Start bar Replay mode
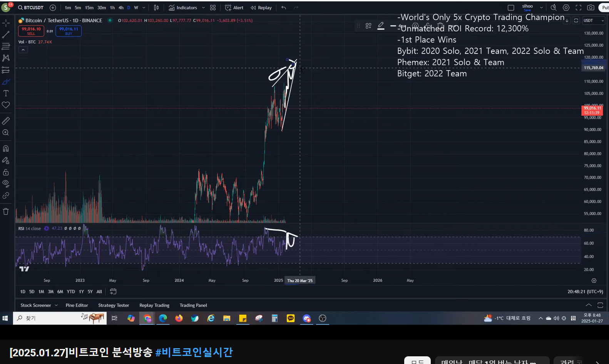This screenshot has height=364, width=609. pos(261,8)
